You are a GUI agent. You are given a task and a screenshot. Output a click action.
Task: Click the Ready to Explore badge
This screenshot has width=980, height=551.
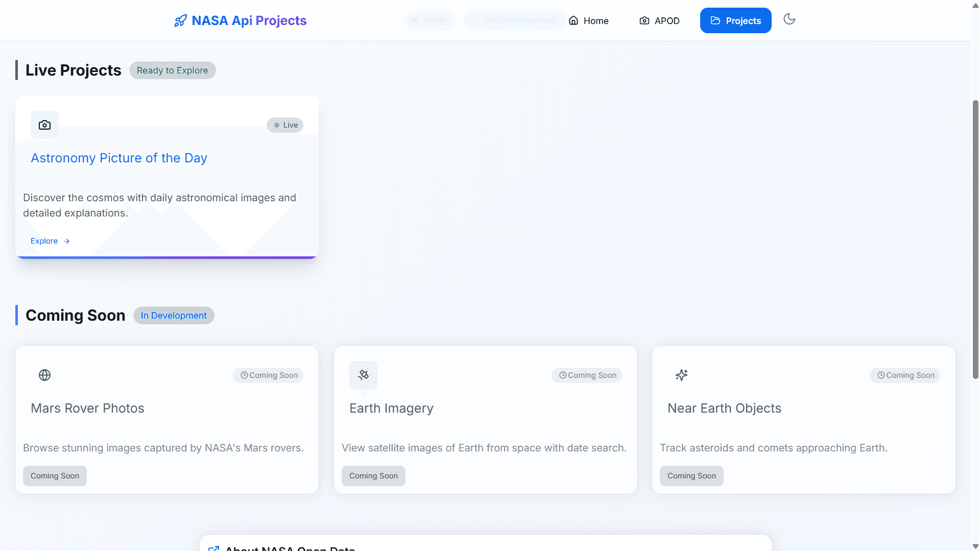[x=172, y=70]
